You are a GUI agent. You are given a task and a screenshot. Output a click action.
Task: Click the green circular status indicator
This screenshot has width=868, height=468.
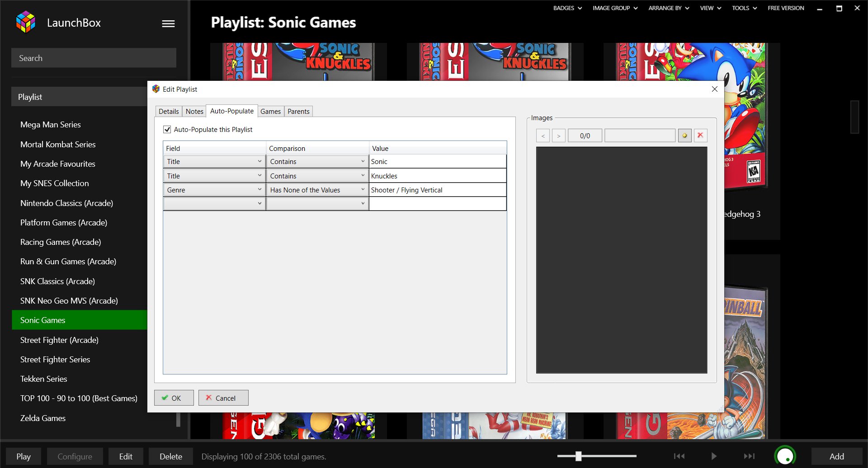785,456
